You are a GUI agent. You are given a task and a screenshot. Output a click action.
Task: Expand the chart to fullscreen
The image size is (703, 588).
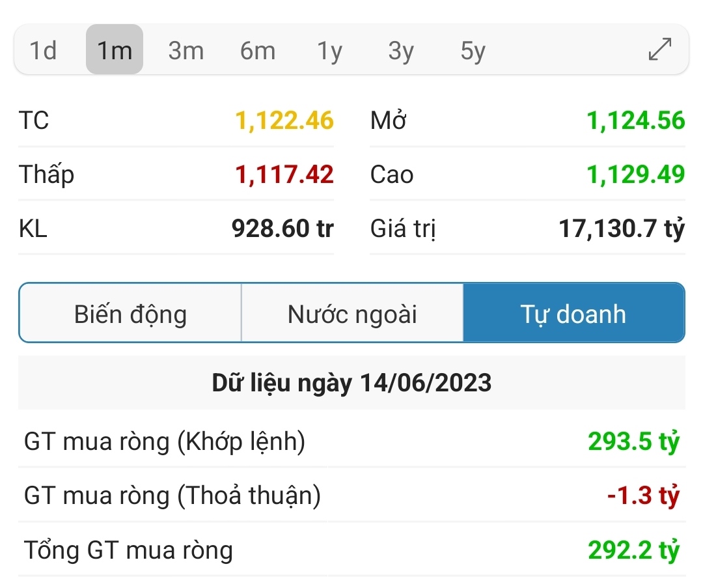(660, 50)
